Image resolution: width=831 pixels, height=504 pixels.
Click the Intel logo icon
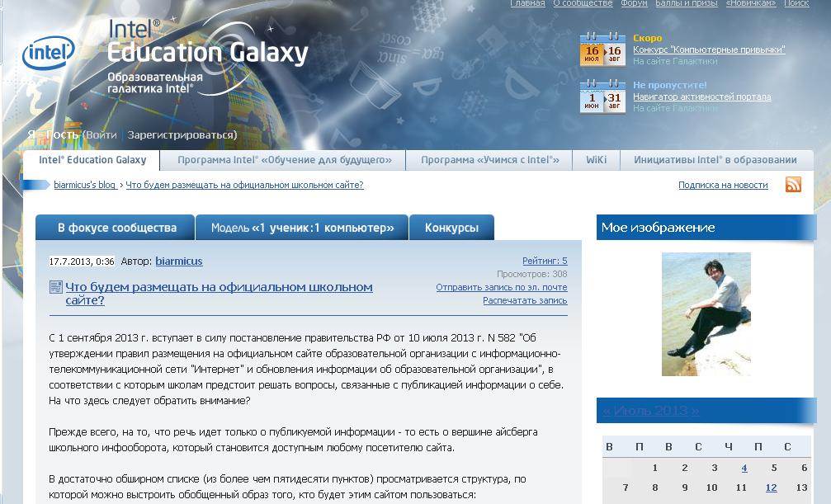48,53
